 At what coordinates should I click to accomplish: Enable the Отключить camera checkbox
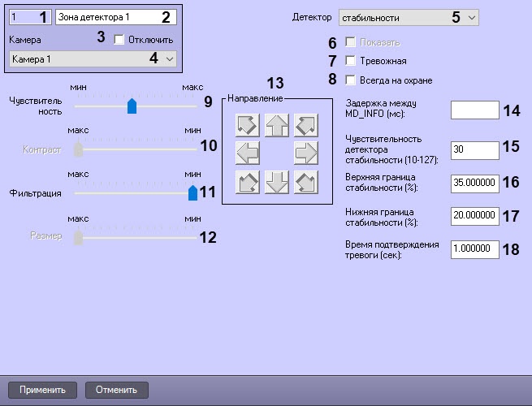[x=119, y=38]
